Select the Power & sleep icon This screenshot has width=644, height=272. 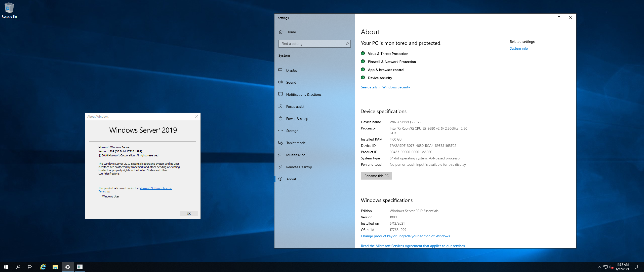click(280, 118)
